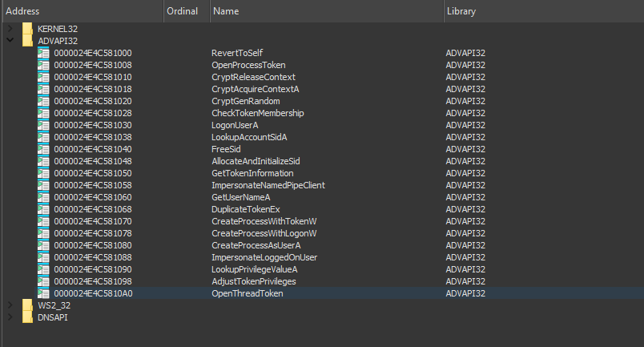Click the import icon at address 0000024E4C581080

[x=43, y=245]
